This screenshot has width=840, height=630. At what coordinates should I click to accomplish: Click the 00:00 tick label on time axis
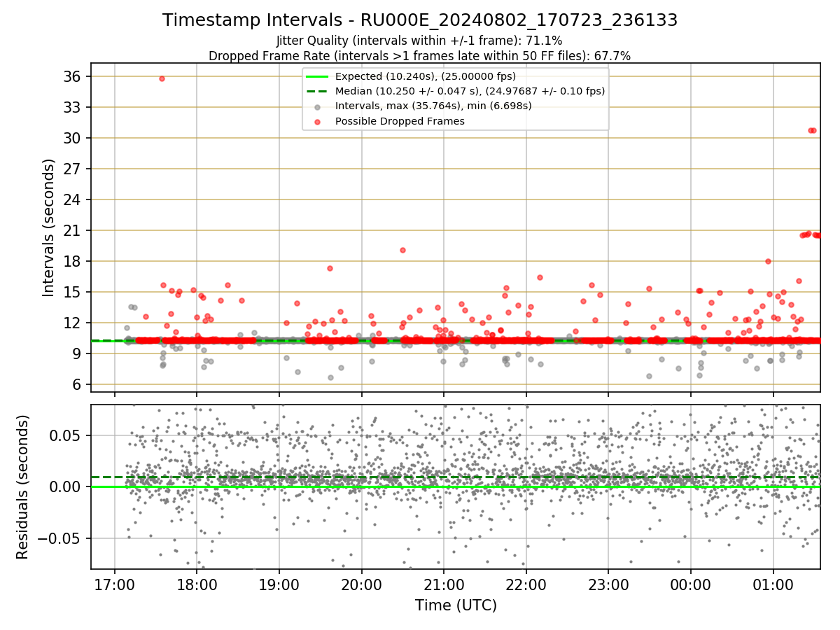click(691, 584)
